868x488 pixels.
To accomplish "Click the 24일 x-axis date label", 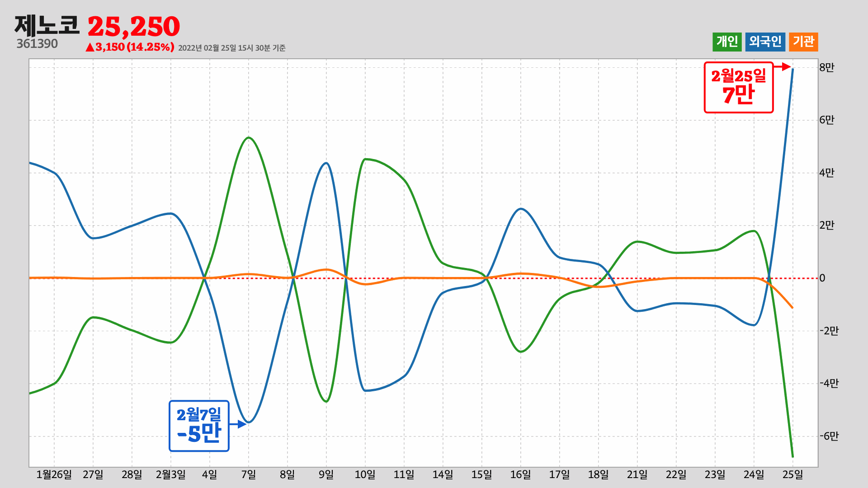I will [754, 474].
